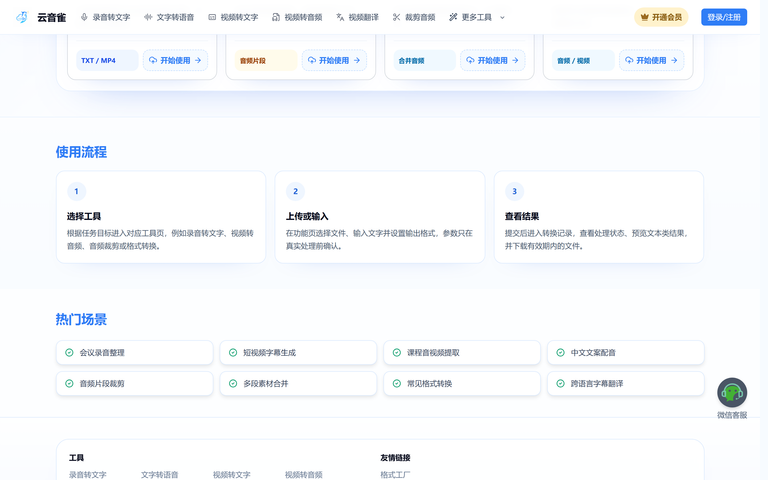This screenshot has height=480, width=768.
Task: Click the step 2 number badge
Action: coord(295,192)
